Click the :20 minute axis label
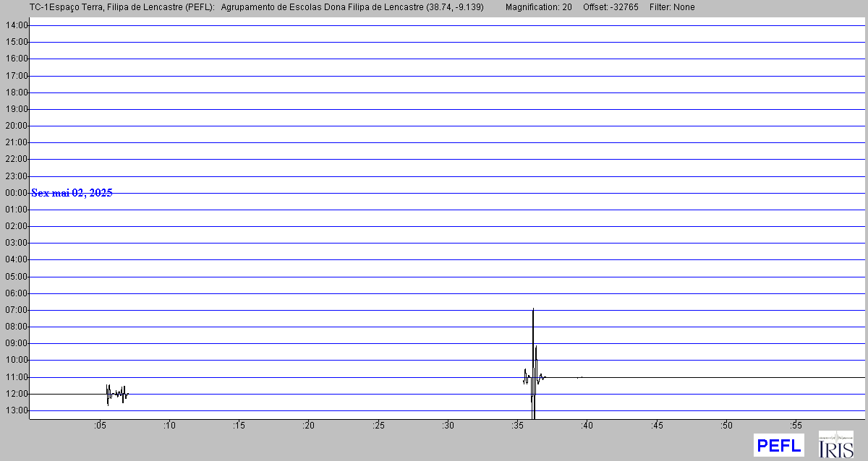 click(x=309, y=426)
